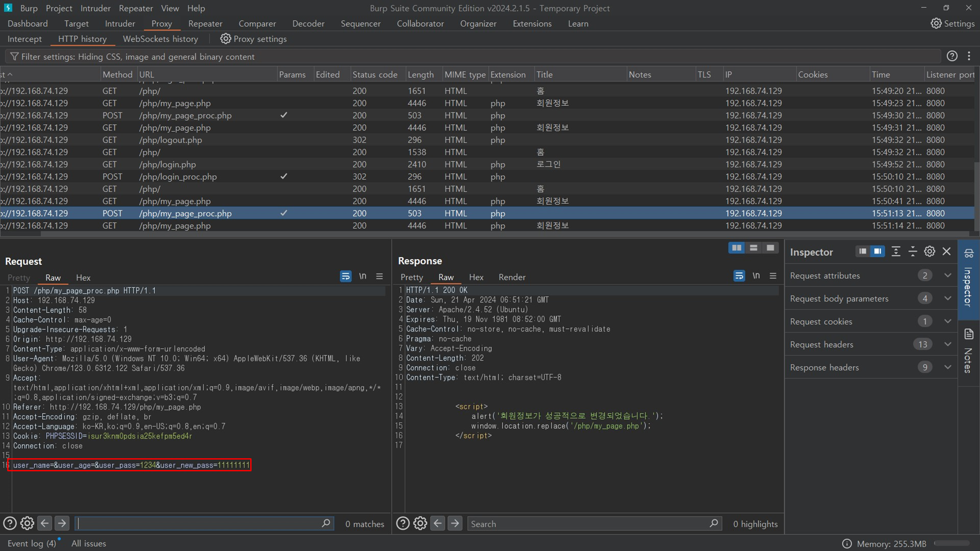The height and width of the screenshot is (551, 980).
Task: Close the Inspector panel
Action: [x=947, y=251]
